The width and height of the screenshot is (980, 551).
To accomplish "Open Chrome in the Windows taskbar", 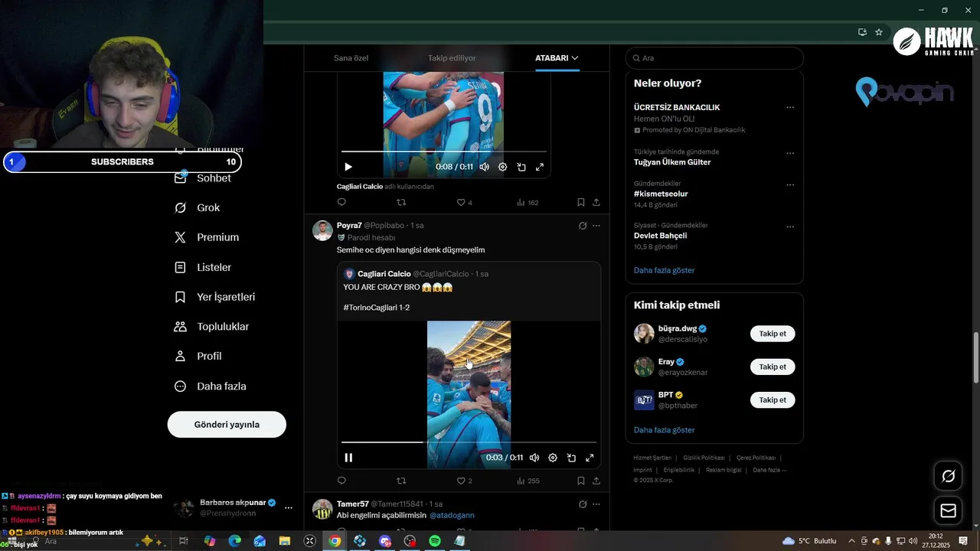I will pos(335,541).
